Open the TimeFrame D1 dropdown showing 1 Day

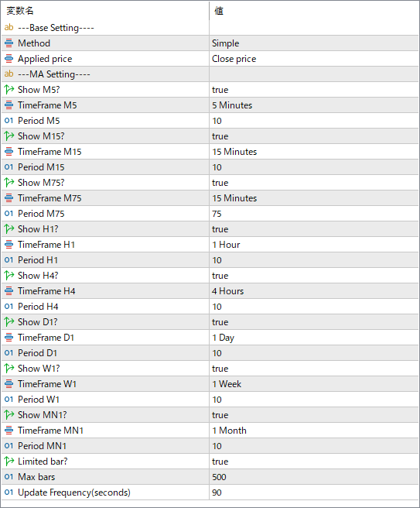313,338
